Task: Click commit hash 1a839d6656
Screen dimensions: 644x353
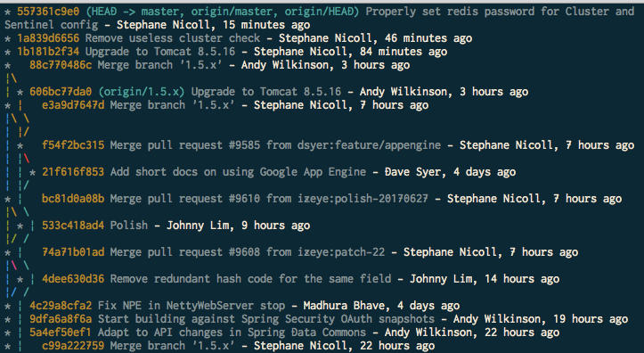Action: 48,38
